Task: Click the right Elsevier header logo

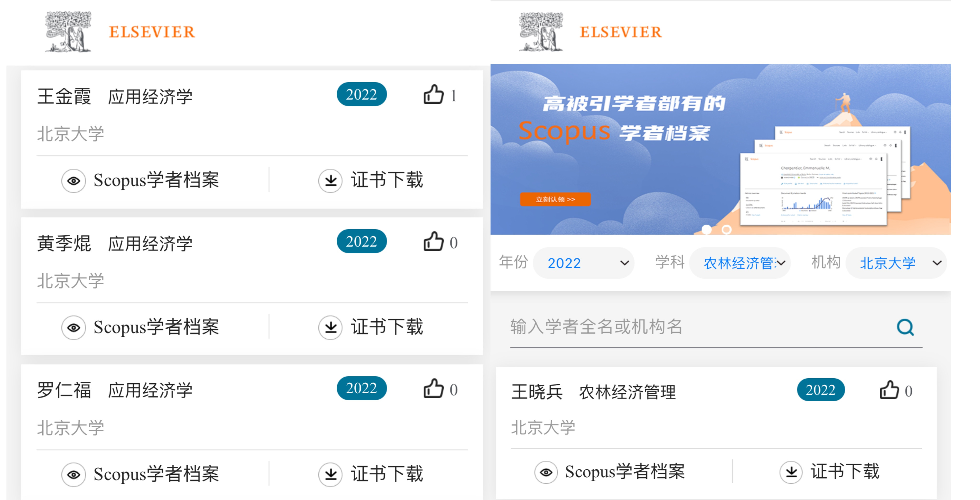Action: (590, 32)
